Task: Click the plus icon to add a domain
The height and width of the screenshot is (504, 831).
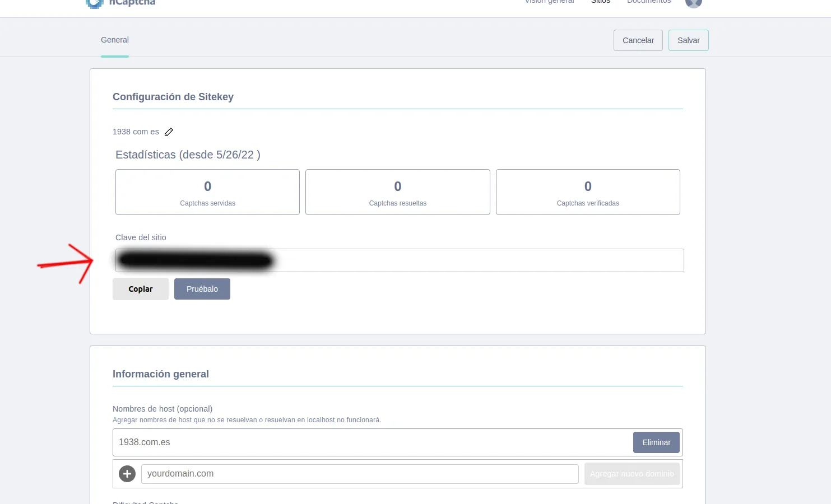Action: [x=127, y=474]
